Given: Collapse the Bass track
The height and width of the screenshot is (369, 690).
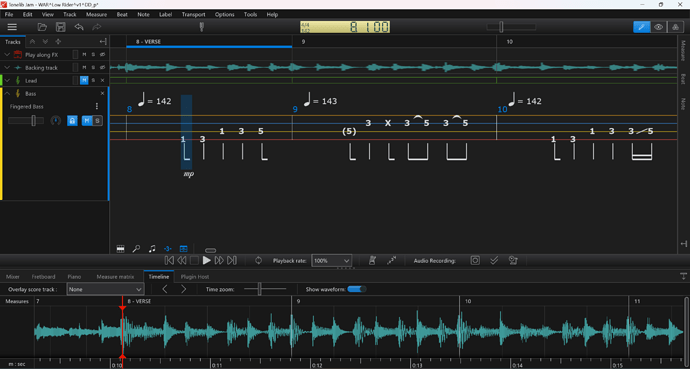Looking at the screenshot, I should click(7, 93).
